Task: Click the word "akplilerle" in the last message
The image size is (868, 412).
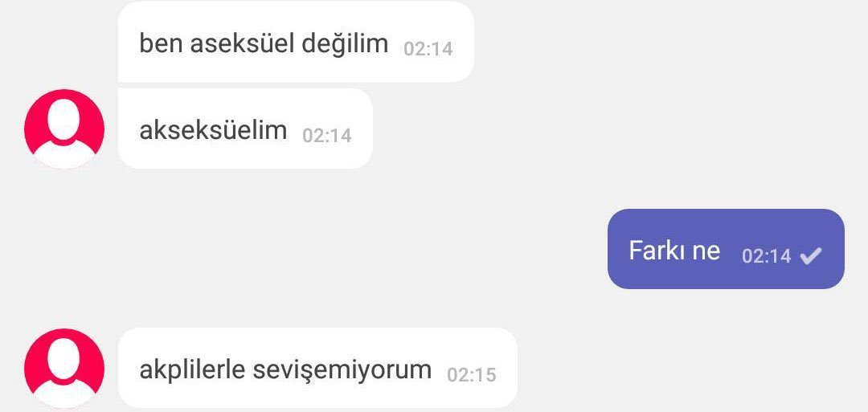Action: (x=192, y=370)
